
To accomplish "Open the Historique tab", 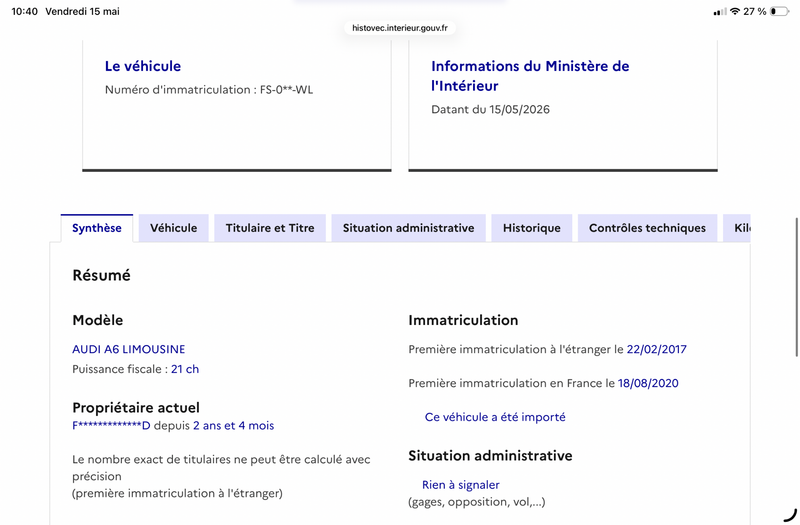I will tap(532, 228).
